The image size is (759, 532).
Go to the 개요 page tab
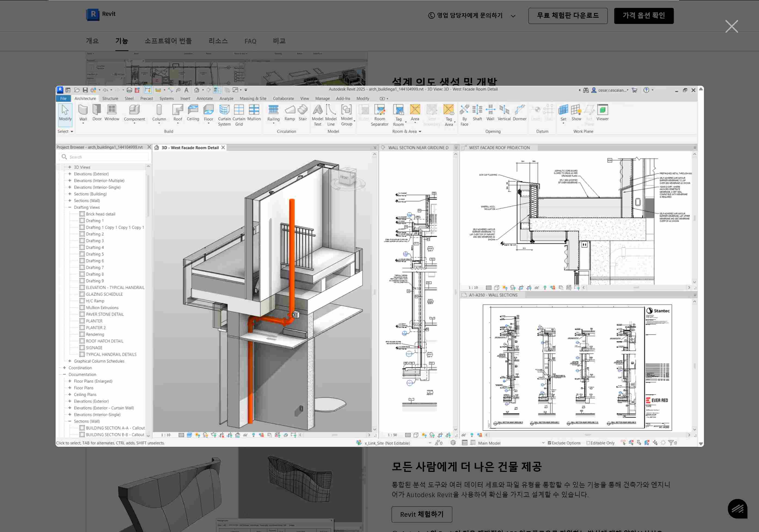(x=92, y=41)
